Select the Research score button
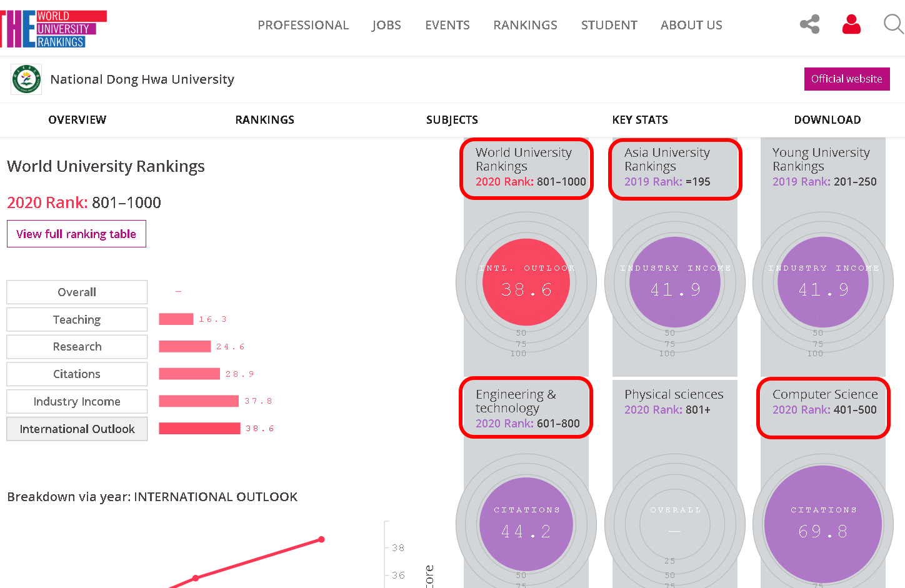Viewport: 905px width, 588px height. coord(77,347)
